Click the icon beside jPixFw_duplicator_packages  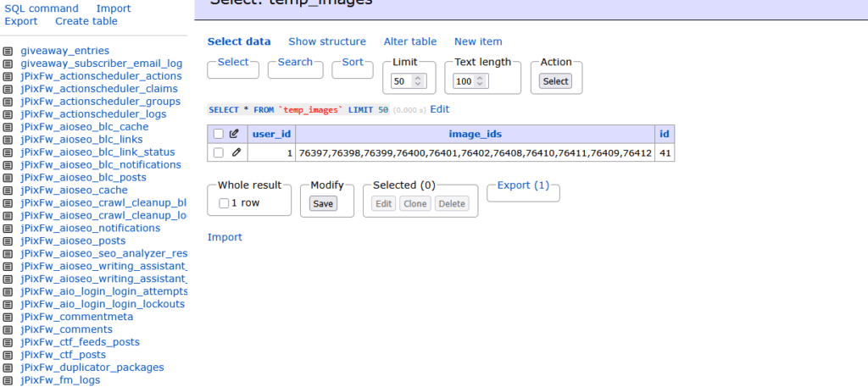coord(8,368)
